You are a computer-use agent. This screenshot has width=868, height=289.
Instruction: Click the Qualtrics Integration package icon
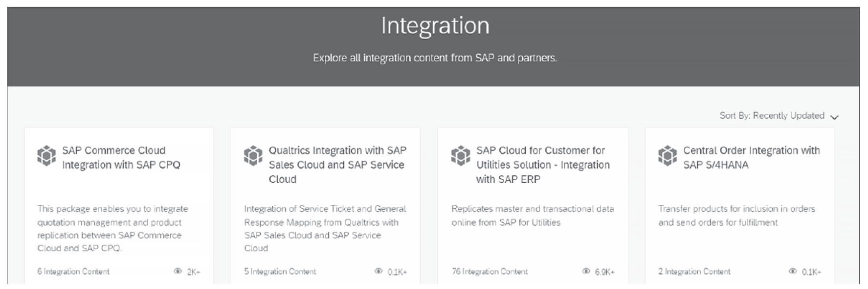coord(253,156)
